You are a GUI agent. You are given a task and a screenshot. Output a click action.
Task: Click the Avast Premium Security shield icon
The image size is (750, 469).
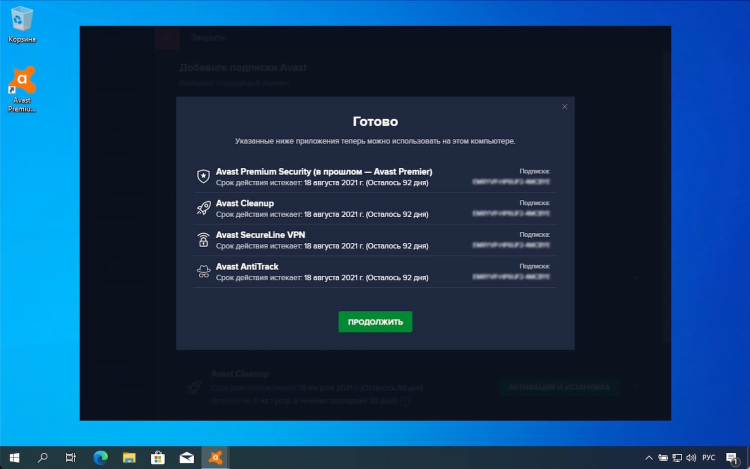point(203,176)
